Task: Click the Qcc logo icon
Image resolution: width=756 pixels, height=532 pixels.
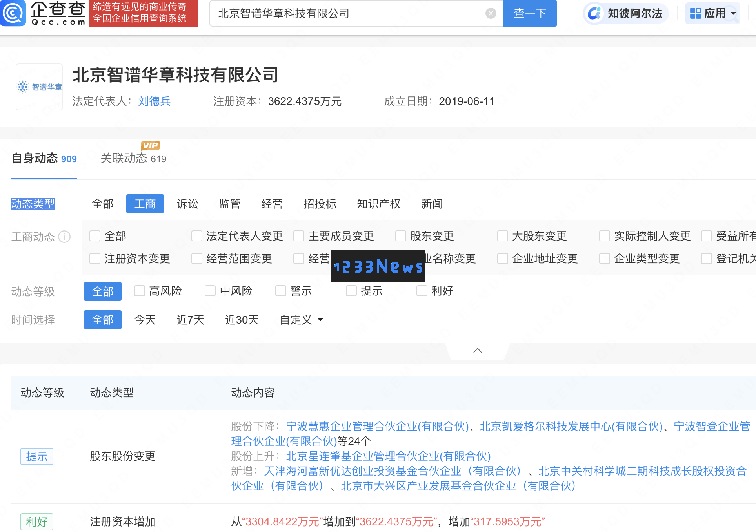Action: point(13,13)
